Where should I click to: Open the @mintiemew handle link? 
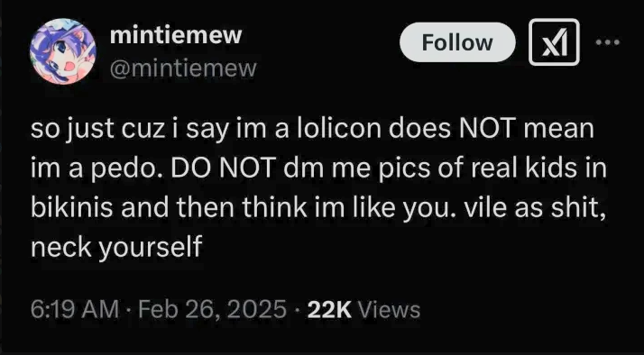[x=183, y=68]
